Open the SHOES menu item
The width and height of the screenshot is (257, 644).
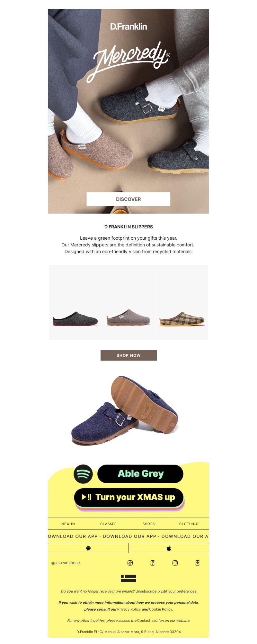pyautogui.click(x=149, y=524)
